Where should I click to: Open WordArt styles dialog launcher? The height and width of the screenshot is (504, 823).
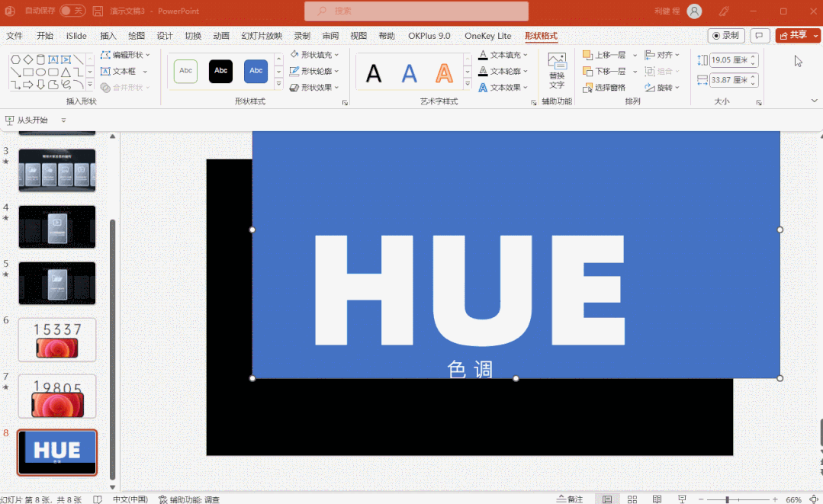[533, 103]
